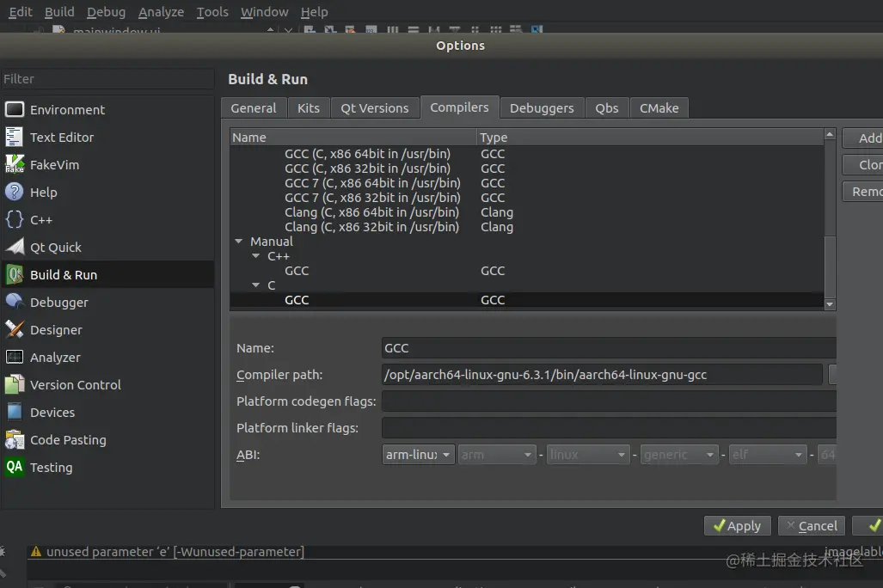
Task: Click the compilers list scroll-down arrow
Action: 830,304
